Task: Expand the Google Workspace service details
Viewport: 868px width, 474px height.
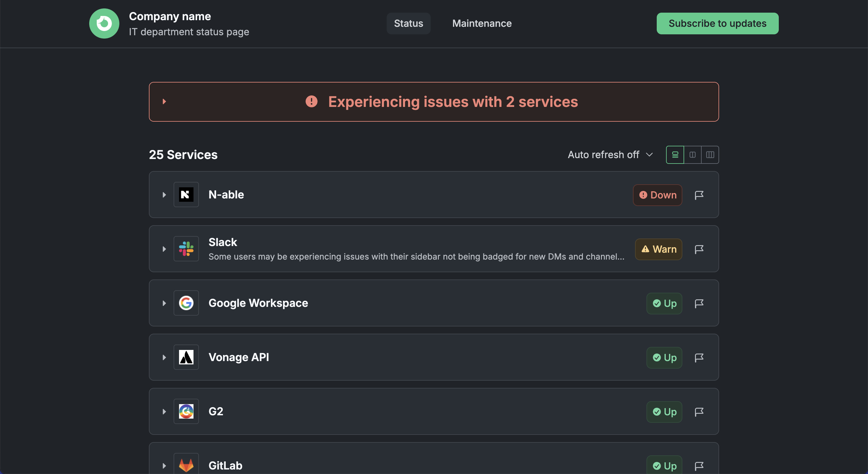Action: (x=165, y=303)
